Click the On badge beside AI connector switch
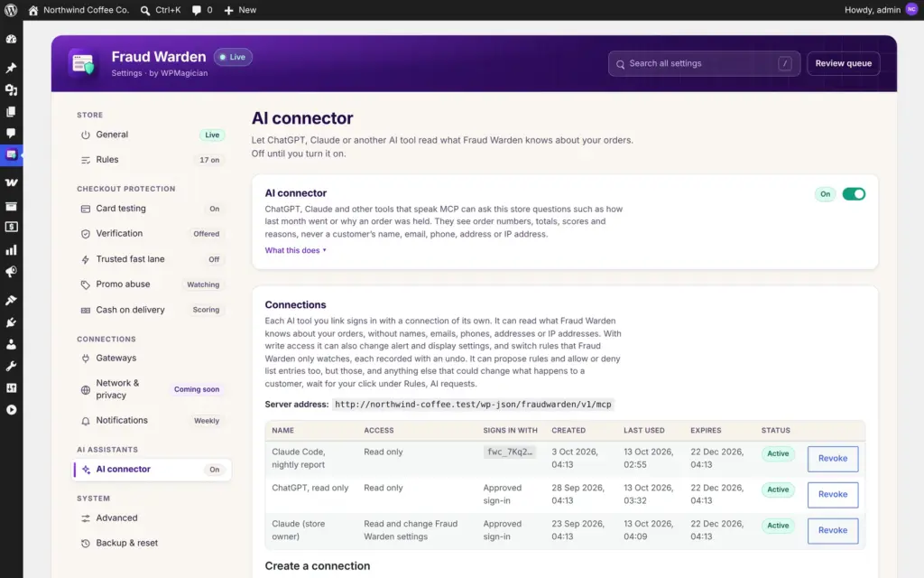Image resolution: width=924 pixels, height=578 pixels. pyautogui.click(x=825, y=194)
